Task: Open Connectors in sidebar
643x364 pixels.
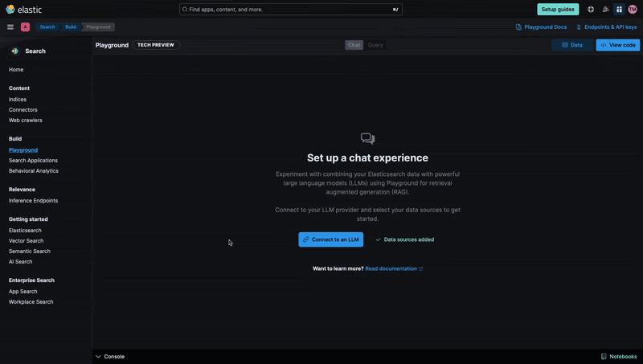Action: (23, 110)
